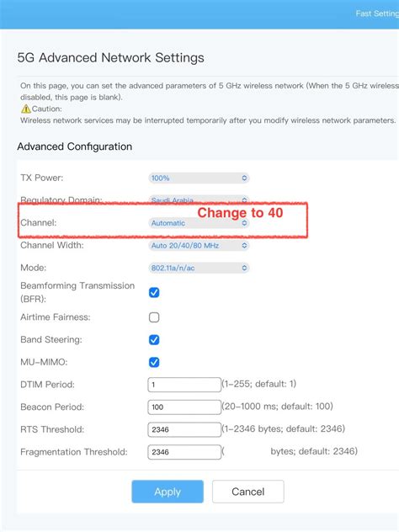Viewport: 399px width, 532px height.
Task: Uncheck the MU-MIMO checkbox
Action: pyautogui.click(x=154, y=362)
